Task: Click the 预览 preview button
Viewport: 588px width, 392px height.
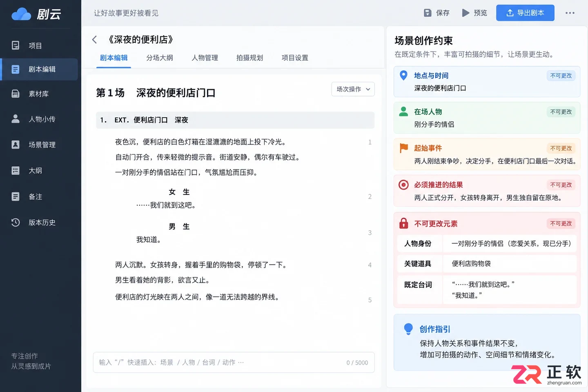Action: 474,13
